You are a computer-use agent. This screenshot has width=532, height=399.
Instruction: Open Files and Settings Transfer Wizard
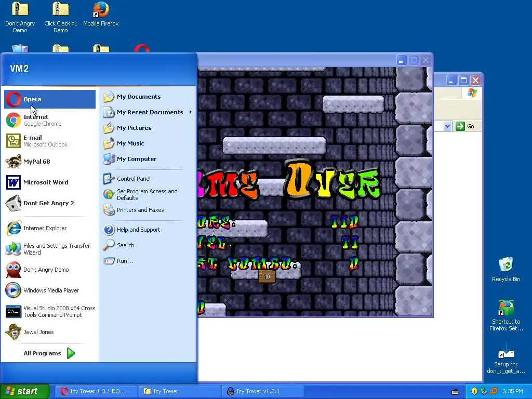(x=50, y=249)
